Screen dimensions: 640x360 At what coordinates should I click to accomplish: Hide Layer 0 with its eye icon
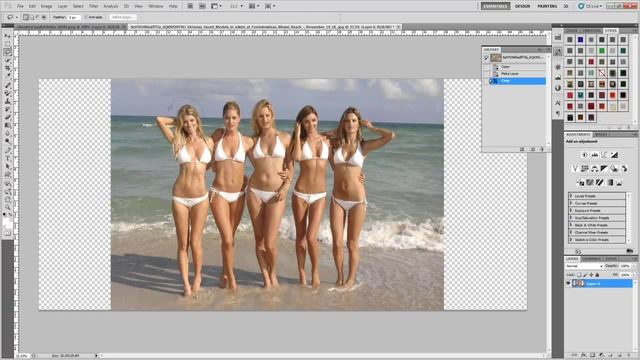pos(568,283)
